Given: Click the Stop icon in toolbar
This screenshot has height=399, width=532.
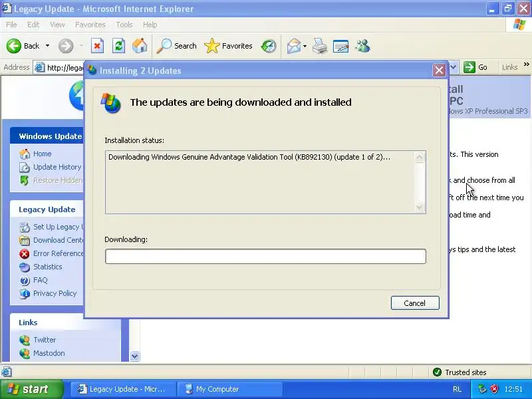Looking at the screenshot, I should 97,46.
